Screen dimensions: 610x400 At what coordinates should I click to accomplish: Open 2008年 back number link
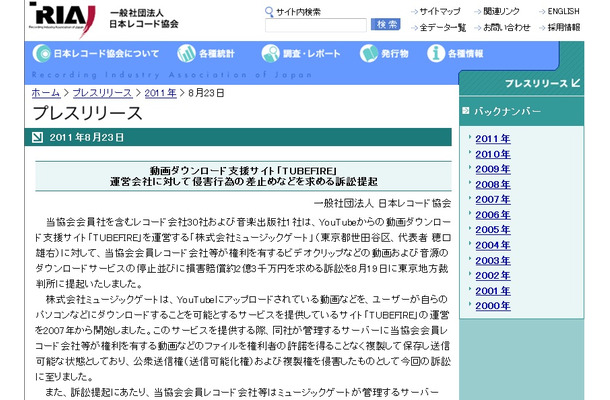coord(493,184)
